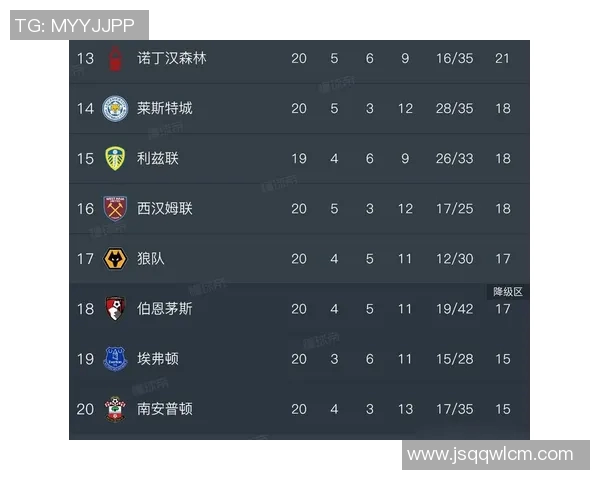This screenshot has width=600, height=480.
Task: Click the Bournemouth club crest
Action: click(x=116, y=308)
